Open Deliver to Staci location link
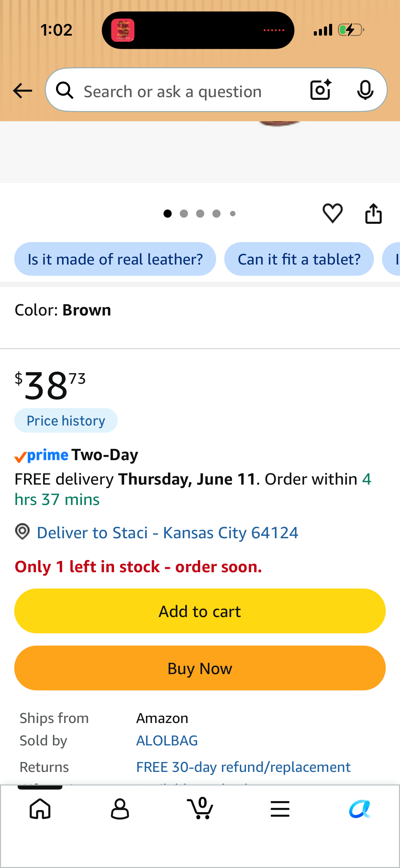The width and height of the screenshot is (400, 868). pyautogui.click(x=167, y=532)
